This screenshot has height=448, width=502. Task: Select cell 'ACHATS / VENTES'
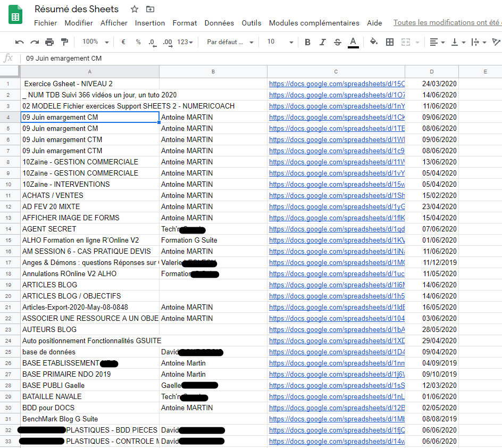click(90, 196)
